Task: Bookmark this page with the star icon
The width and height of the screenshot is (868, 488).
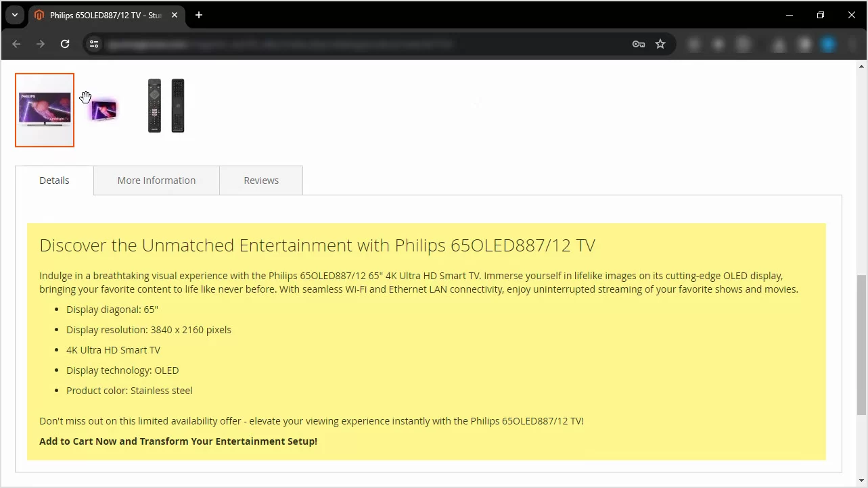Action: point(660,44)
